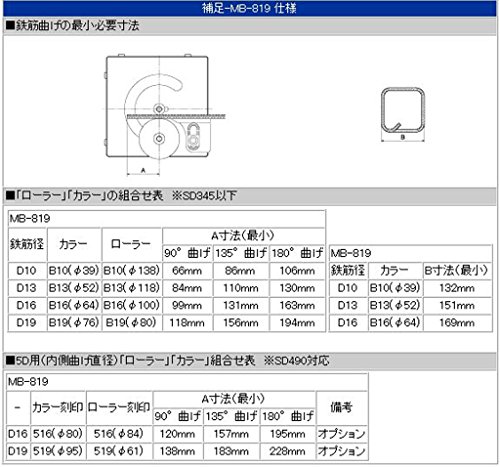Click the オプション cell for D16
The width and height of the screenshot is (500, 467).
(342, 434)
